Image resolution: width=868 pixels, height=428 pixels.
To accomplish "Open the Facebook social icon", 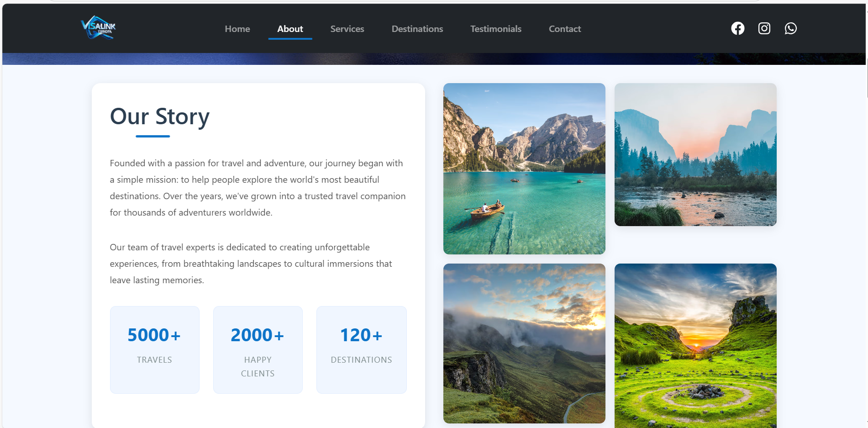I will click(737, 28).
